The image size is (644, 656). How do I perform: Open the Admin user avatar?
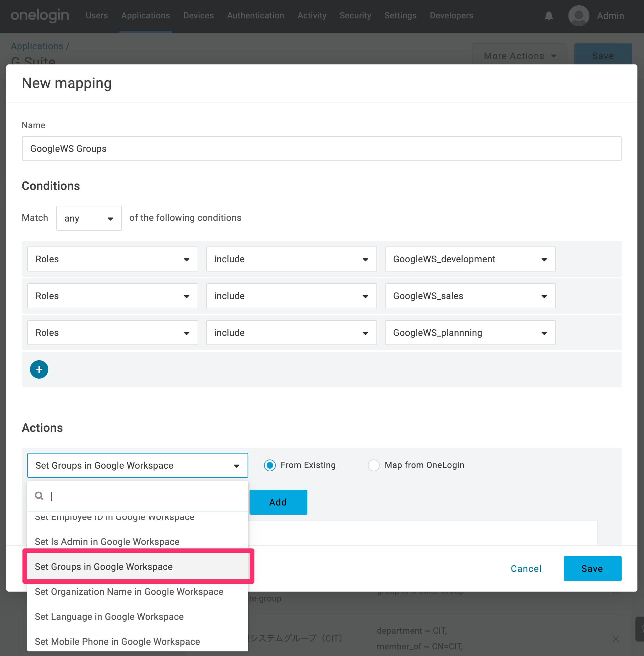(579, 15)
